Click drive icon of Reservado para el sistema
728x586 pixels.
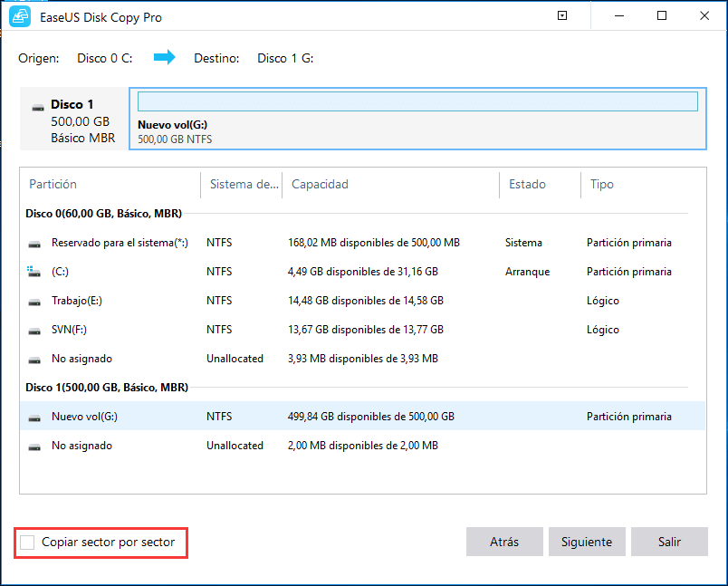(34, 244)
